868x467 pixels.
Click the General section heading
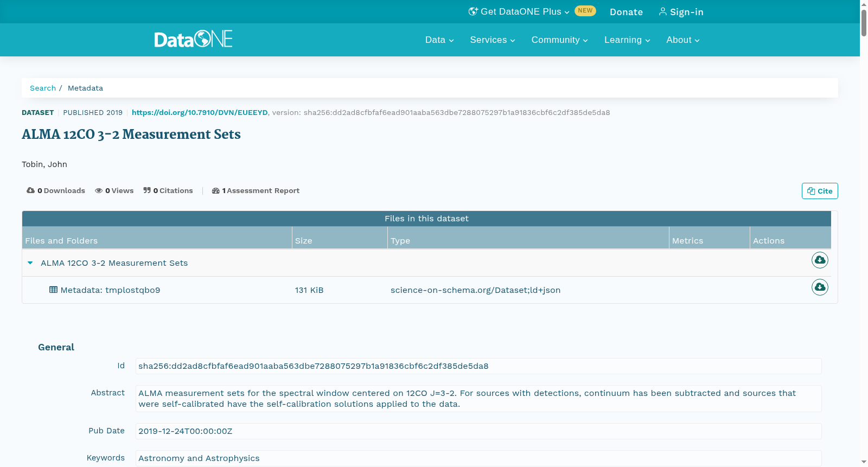tap(56, 347)
